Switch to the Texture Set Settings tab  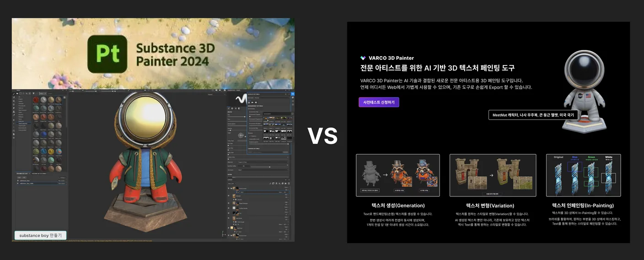click(39, 173)
